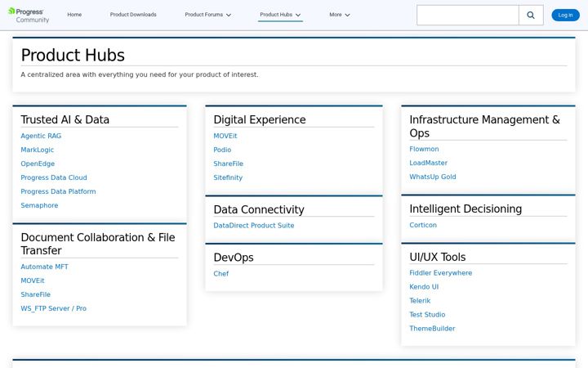Open Sitefinity under Digital Experience

click(x=228, y=177)
